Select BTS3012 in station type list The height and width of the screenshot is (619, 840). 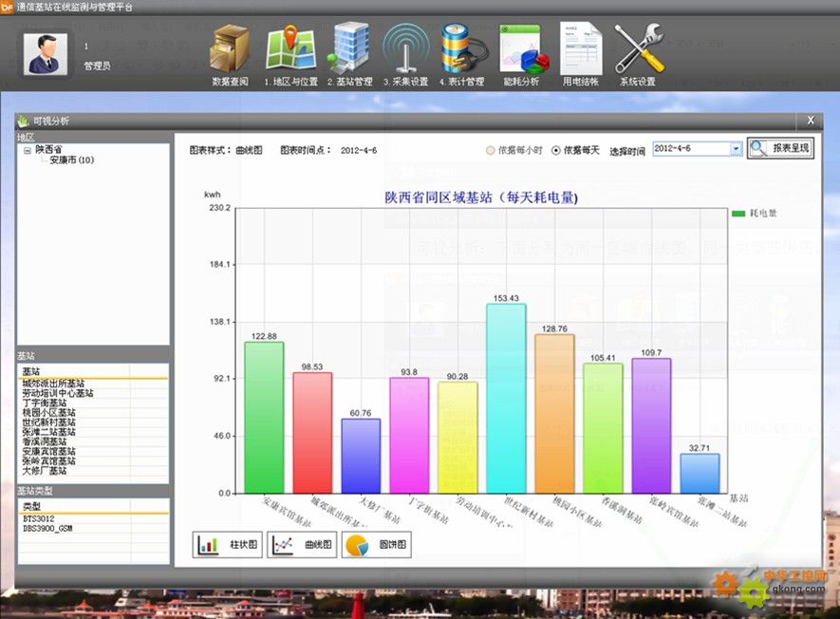pyautogui.click(x=40, y=519)
